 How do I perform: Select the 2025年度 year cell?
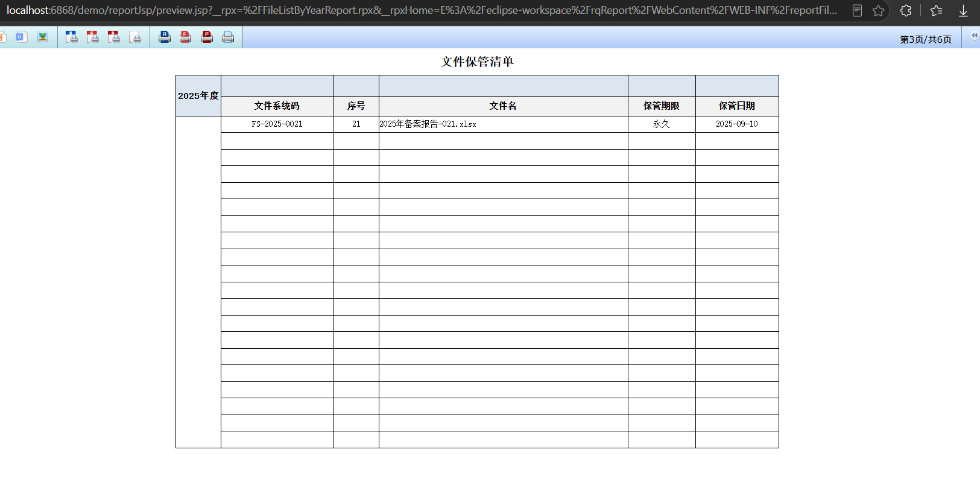point(198,95)
